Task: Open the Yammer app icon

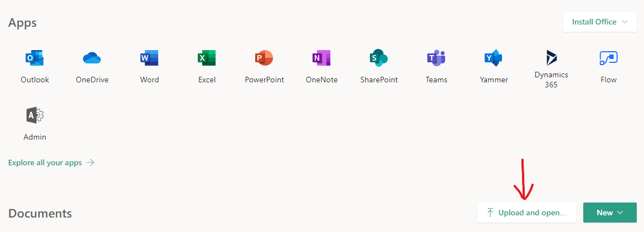Action: click(494, 58)
